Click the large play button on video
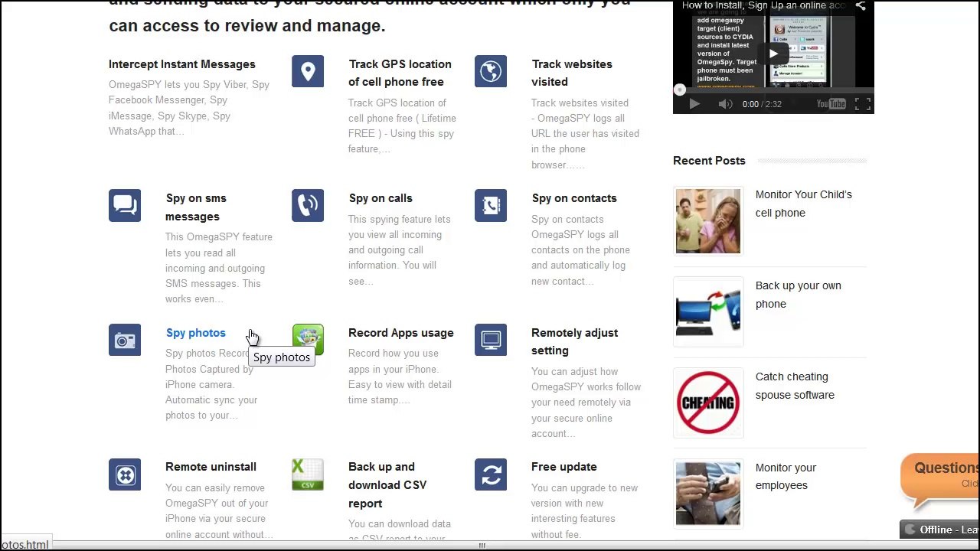The image size is (980, 551). [x=773, y=54]
